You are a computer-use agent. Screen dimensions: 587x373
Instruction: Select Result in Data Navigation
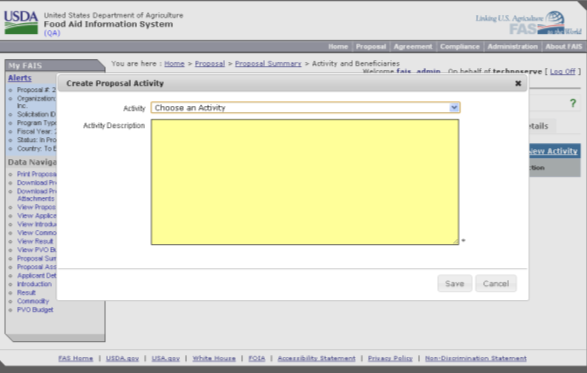[x=26, y=292]
